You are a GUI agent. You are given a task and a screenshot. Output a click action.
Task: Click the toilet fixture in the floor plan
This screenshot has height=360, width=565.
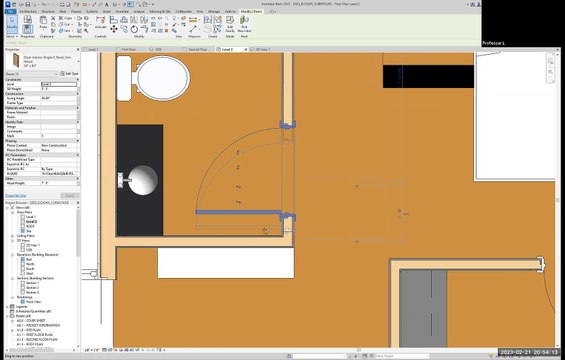(153, 78)
